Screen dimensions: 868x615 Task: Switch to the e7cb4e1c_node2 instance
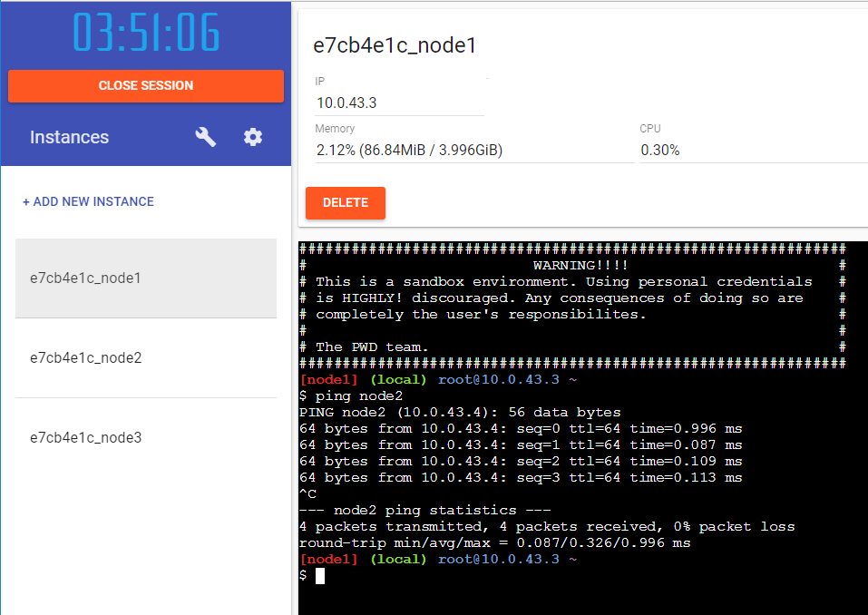click(x=146, y=358)
